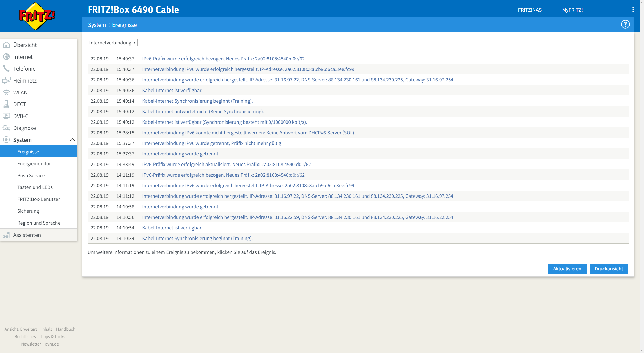
Task: Click the Diagnose icon in sidebar
Action: [6, 128]
